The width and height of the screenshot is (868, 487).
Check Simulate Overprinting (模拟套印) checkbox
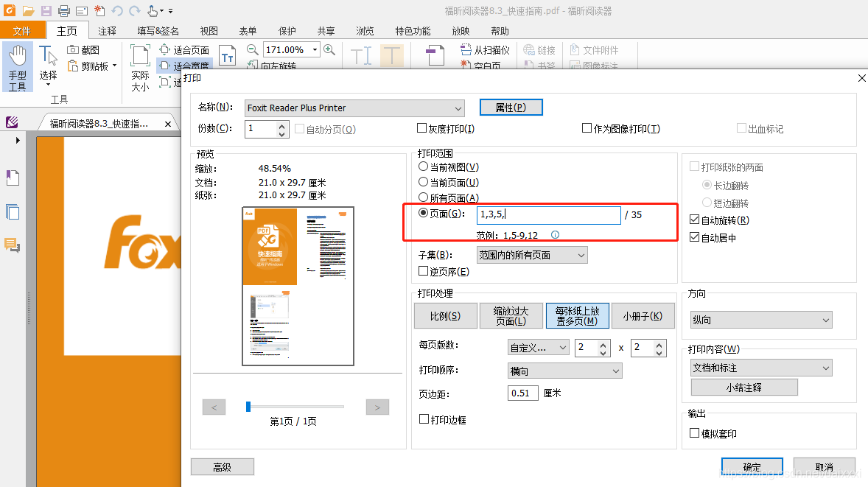coord(695,433)
